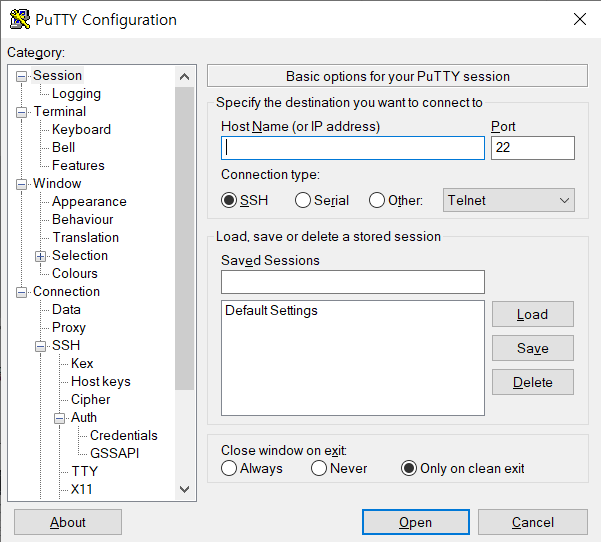Viewport: 601px width, 542px height.
Task: Click the Saved Sessions name field
Action: tap(353, 282)
